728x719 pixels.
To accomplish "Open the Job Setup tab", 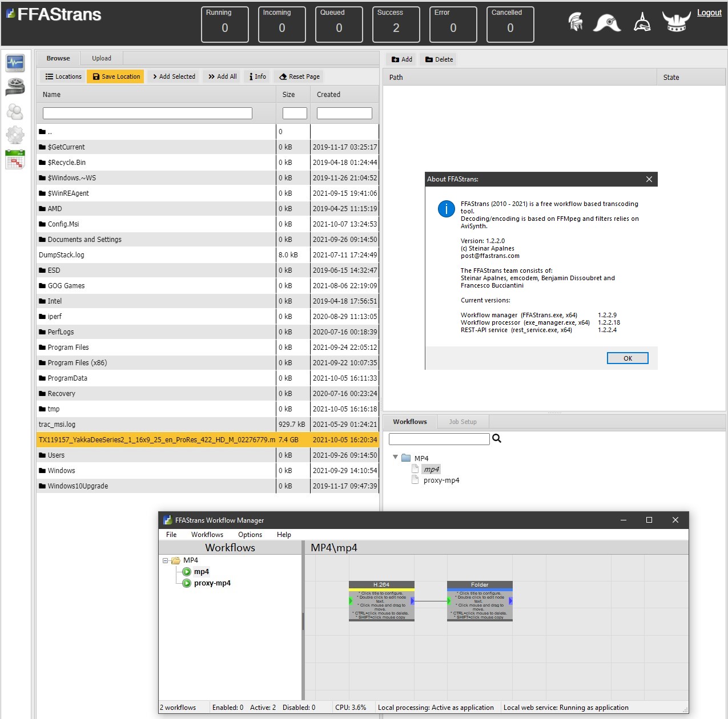I will pyautogui.click(x=462, y=422).
